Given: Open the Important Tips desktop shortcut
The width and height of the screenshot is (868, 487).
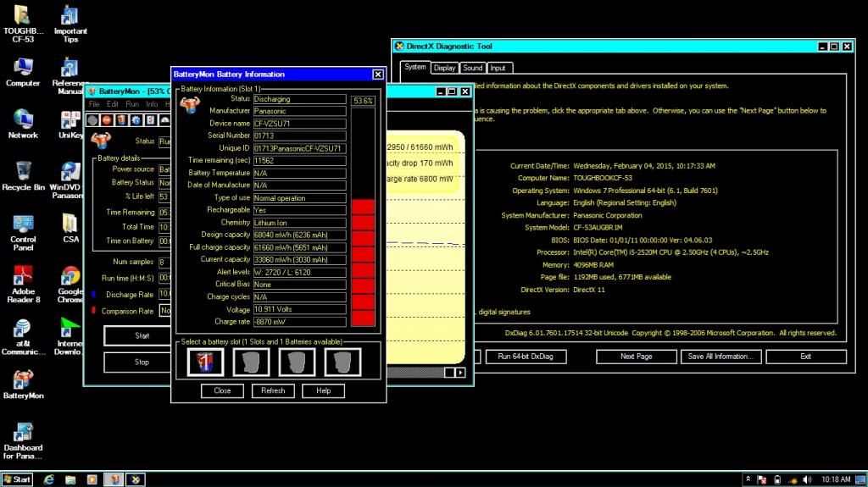Looking at the screenshot, I should 70,24.
